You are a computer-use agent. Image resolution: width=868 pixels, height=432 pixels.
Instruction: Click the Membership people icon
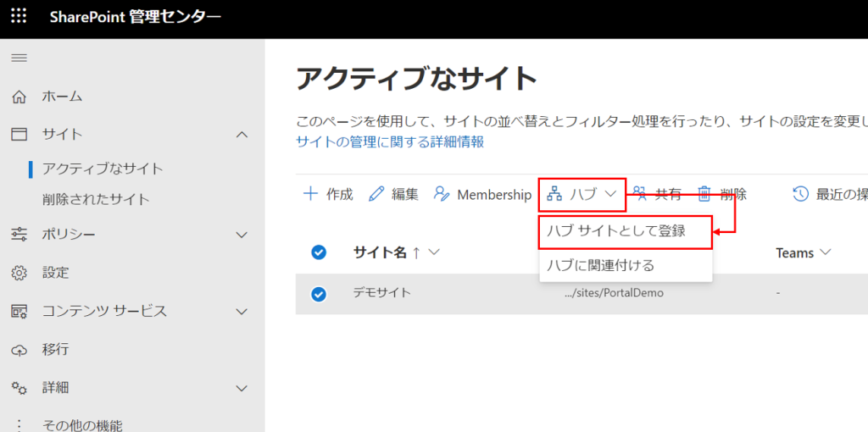coord(441,194)
